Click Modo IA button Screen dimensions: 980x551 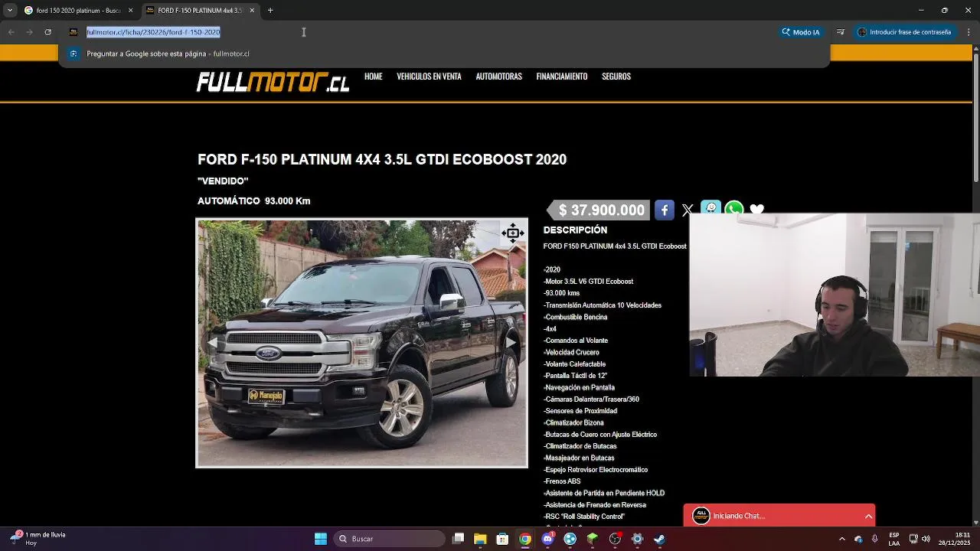(800, 32)
